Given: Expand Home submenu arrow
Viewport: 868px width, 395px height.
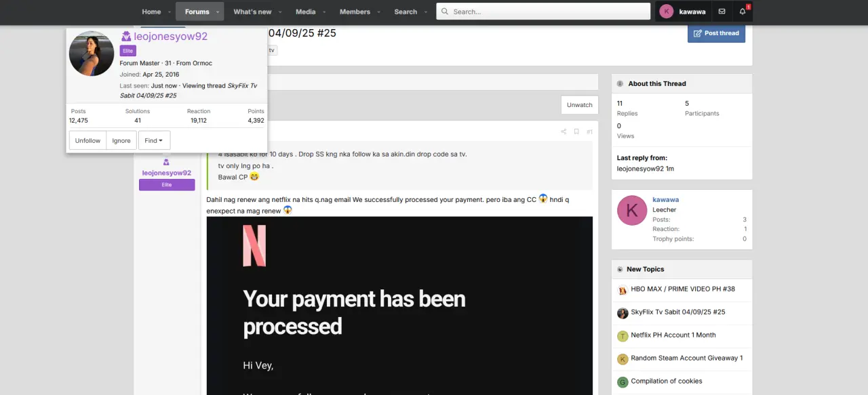Looking at the screenshot, I should click(170, 12).
